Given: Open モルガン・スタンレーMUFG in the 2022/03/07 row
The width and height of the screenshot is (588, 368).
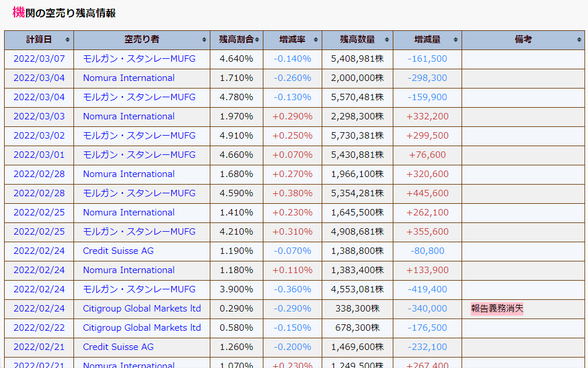Looking at the screenshot, I should [139, 59].
